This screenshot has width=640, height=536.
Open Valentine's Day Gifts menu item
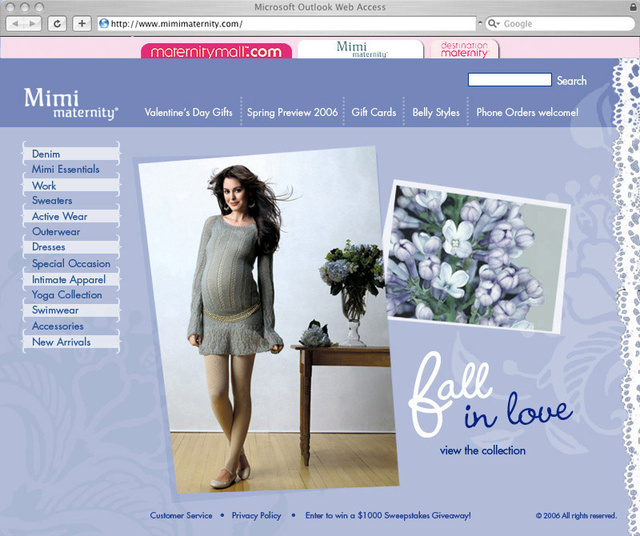coord(188,113)
